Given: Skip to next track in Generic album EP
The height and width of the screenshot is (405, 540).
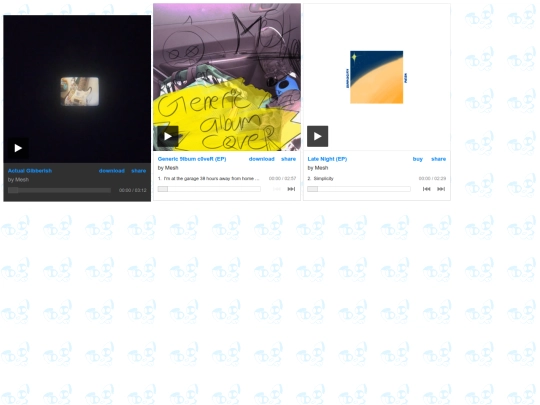Looking at the screenshot, I should click(291, 189).
